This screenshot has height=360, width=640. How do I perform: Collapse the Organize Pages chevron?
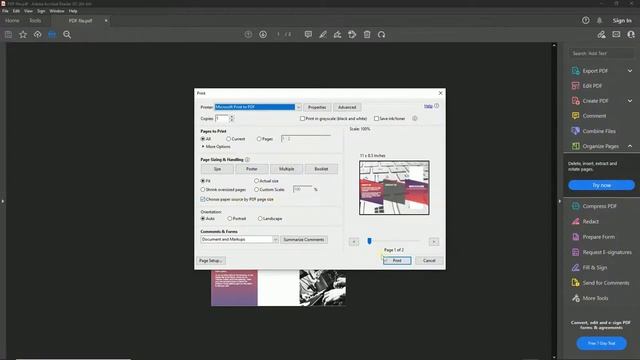coord(630,146)
